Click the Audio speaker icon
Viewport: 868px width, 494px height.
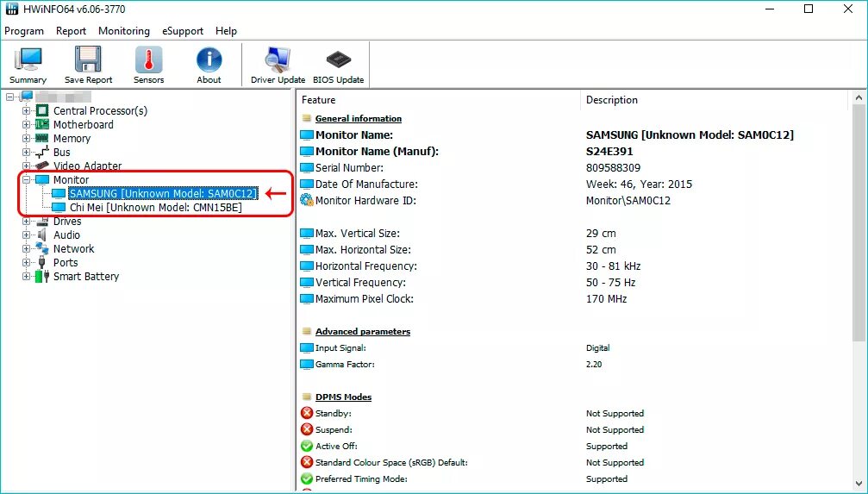42,234
